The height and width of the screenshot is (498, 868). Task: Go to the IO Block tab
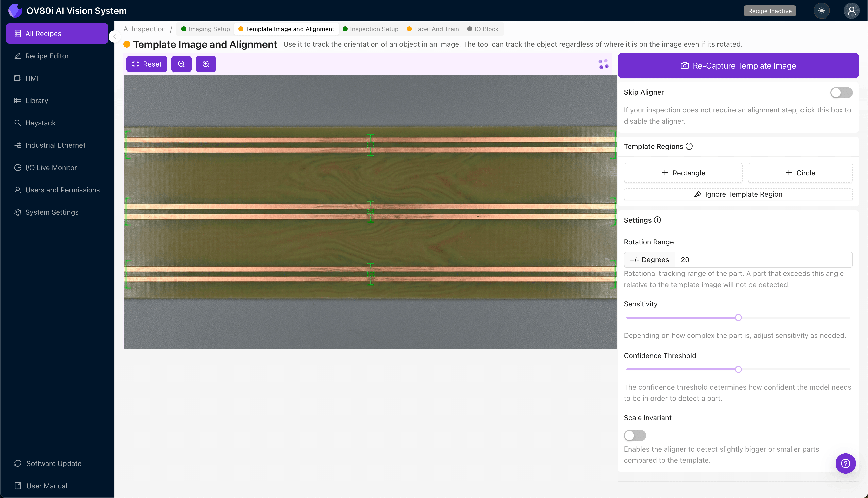(482, 29)
